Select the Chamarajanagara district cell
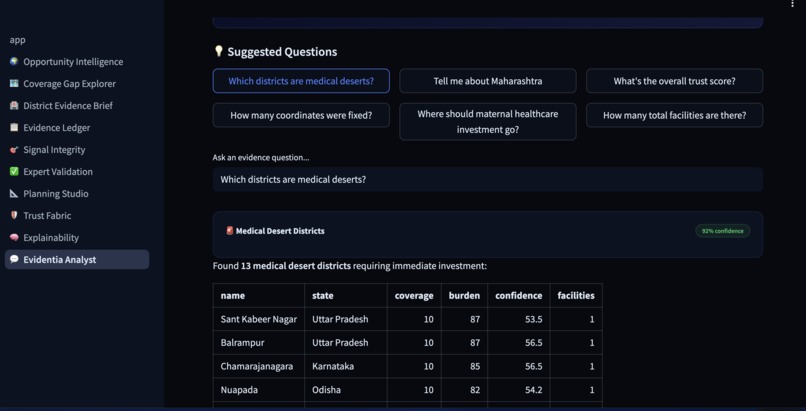Screen dimensions: 806x411 259,366
